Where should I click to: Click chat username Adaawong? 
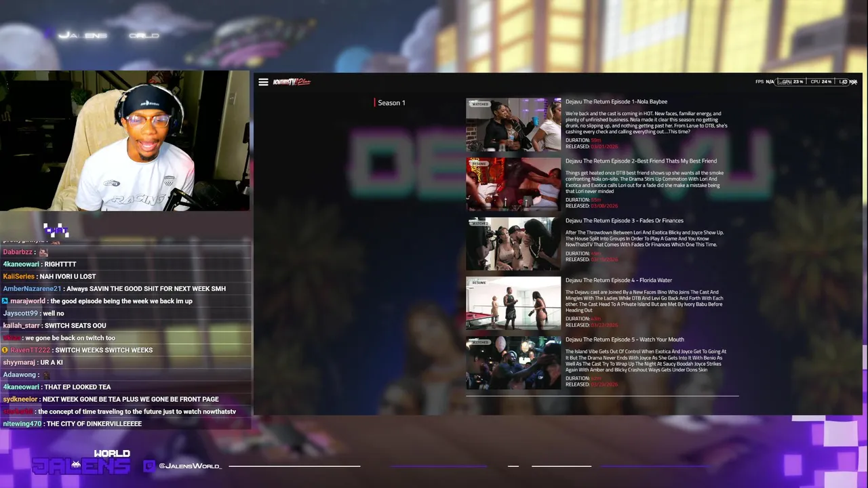[x=20, y=375]
